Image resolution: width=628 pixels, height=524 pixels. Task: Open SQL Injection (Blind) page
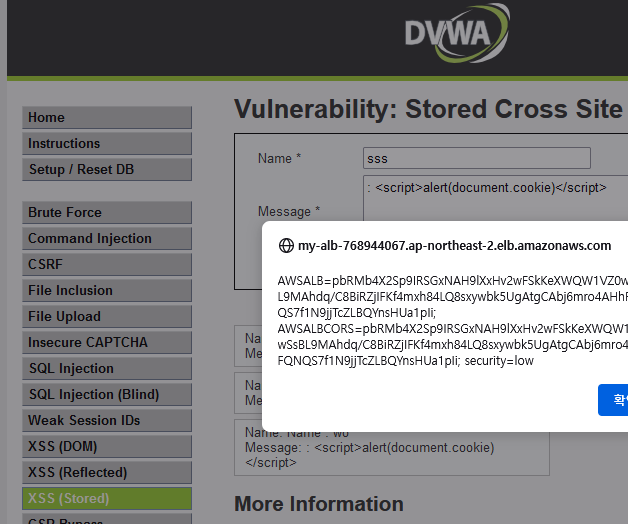(107, 395)
